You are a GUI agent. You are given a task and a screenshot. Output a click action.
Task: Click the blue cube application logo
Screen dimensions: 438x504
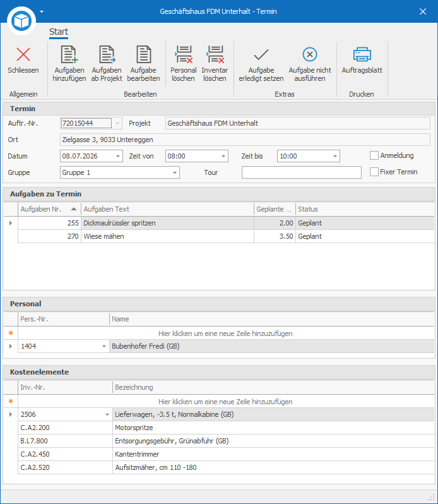click(x=21, y=21)
